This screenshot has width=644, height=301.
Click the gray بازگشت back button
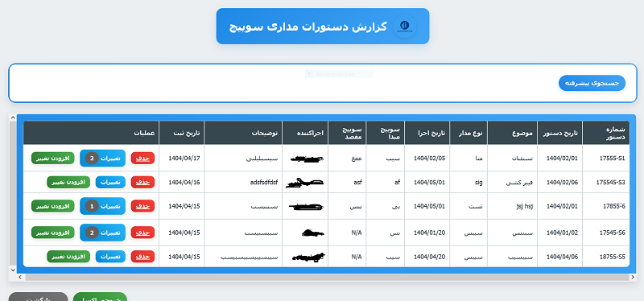38,297
